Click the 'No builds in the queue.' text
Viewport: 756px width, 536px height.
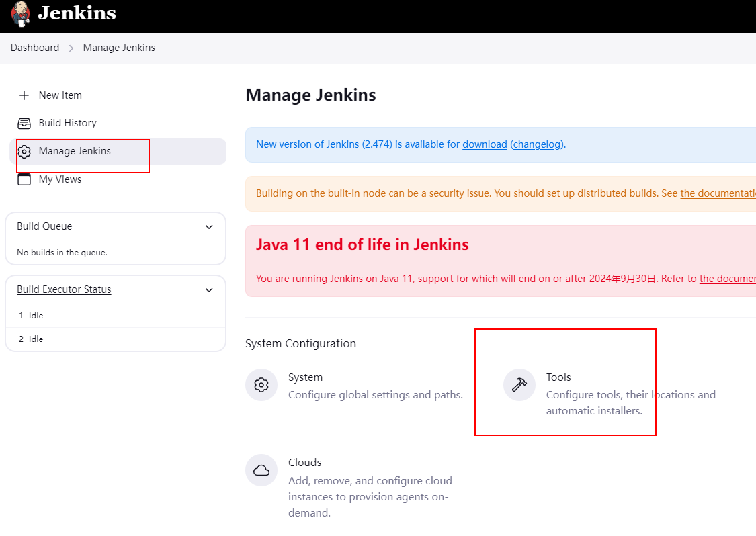[62, 252]
